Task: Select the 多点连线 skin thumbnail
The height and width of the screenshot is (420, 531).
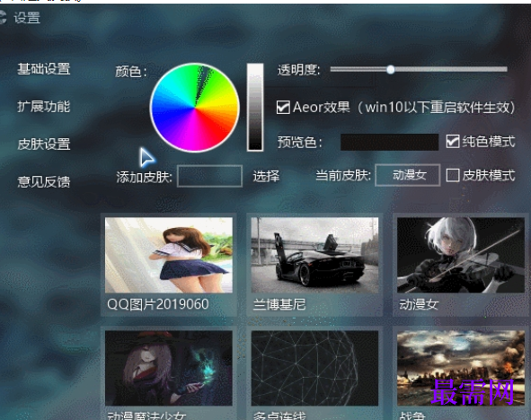Action: click(314, 368)
